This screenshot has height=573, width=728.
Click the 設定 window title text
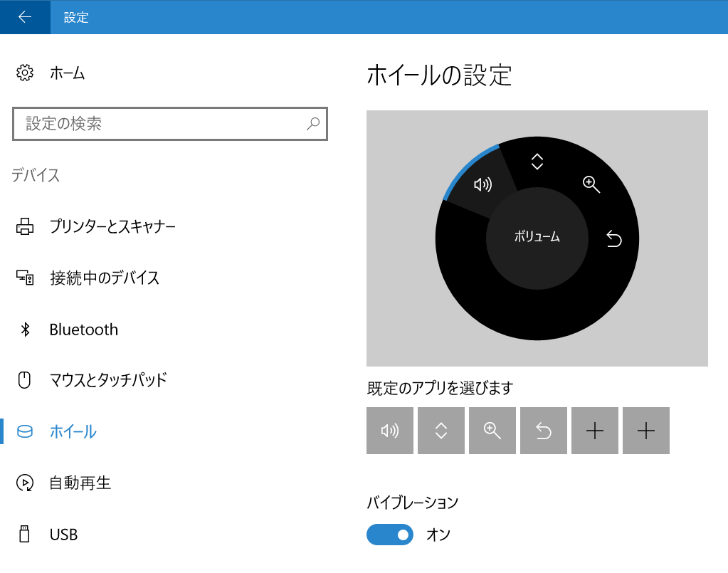pos(76,18)
